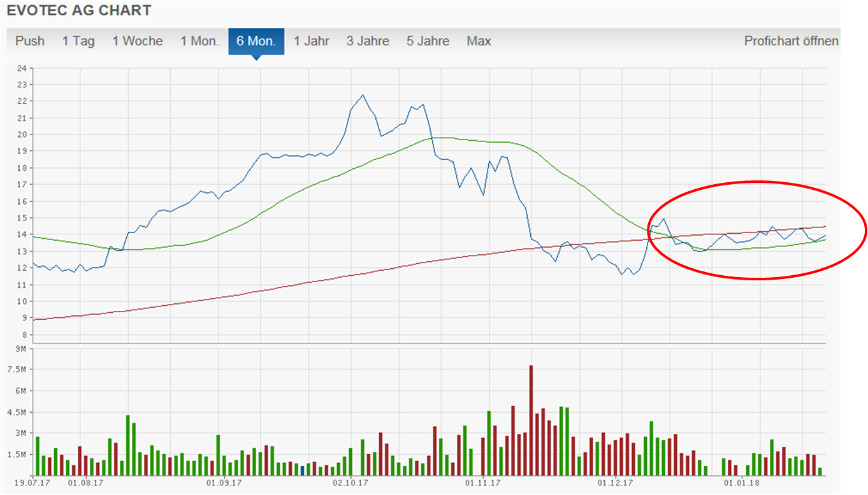
Task: Click the 22 price axis label
Action: tap(22, 101)
